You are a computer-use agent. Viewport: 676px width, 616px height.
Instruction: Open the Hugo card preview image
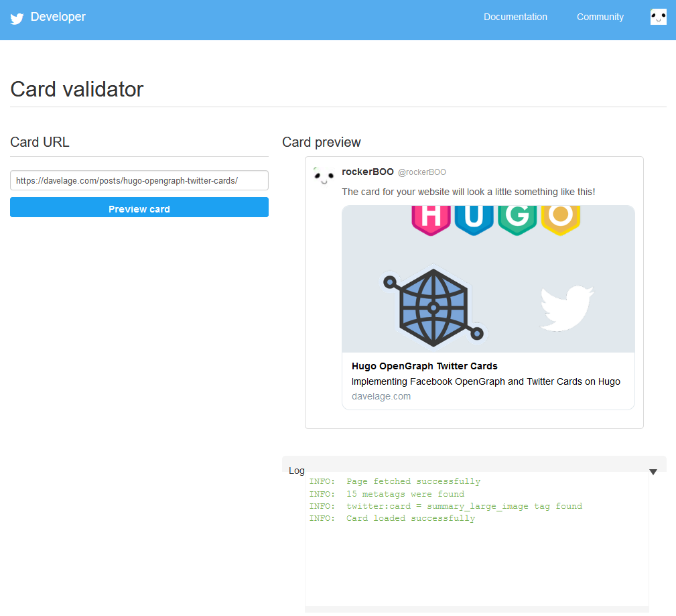click(488, 279)
